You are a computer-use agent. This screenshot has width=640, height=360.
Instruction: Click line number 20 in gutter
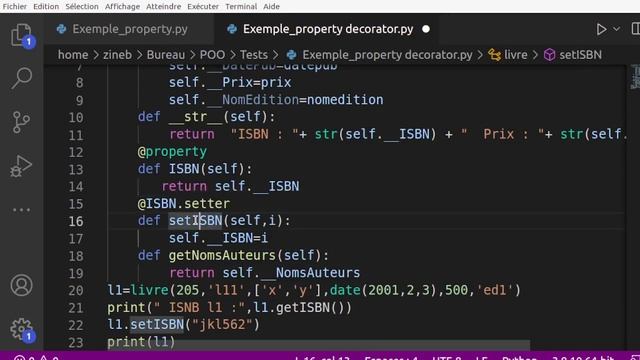76,290
